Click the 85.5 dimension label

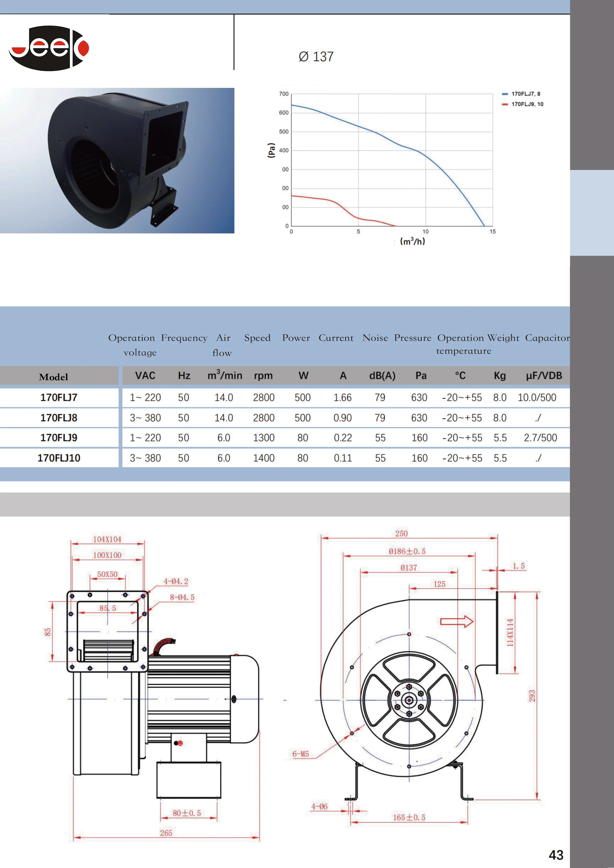pyautogui.click(x=108, y=608)
